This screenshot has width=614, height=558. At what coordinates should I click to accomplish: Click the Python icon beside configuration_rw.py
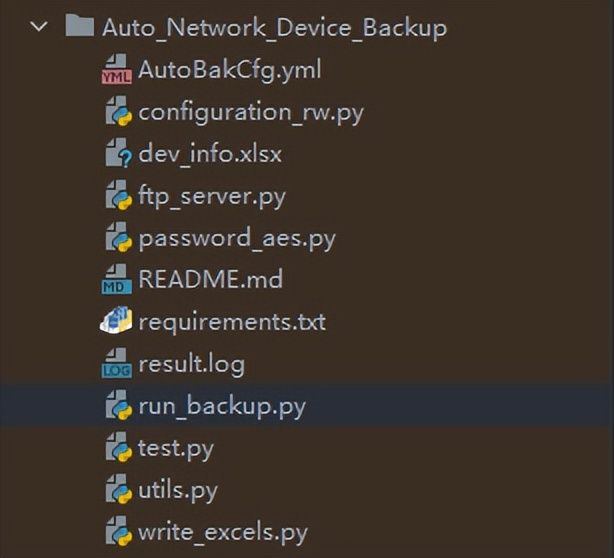coord(118,111)
